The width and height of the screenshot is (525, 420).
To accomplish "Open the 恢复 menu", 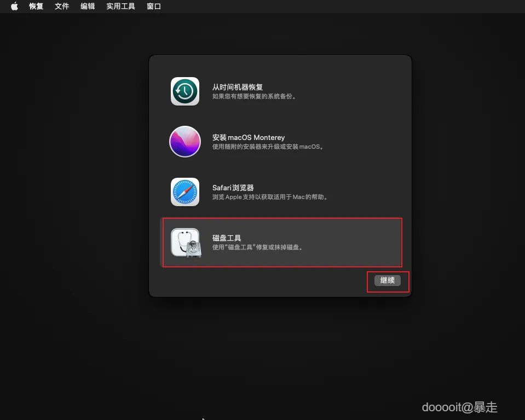I will pyautogui.click(x=36, y=6).
